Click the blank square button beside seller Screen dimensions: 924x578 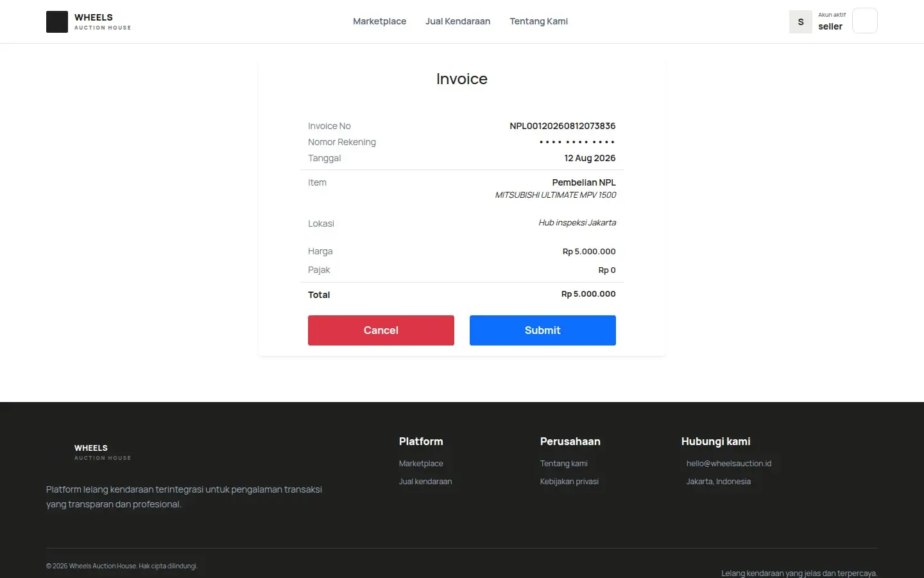864,21
